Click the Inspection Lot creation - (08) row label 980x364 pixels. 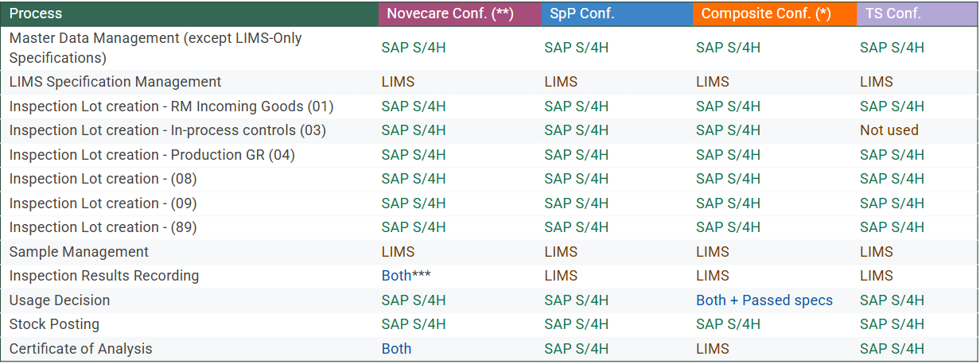pyautogui.click(x=103, y=179)
